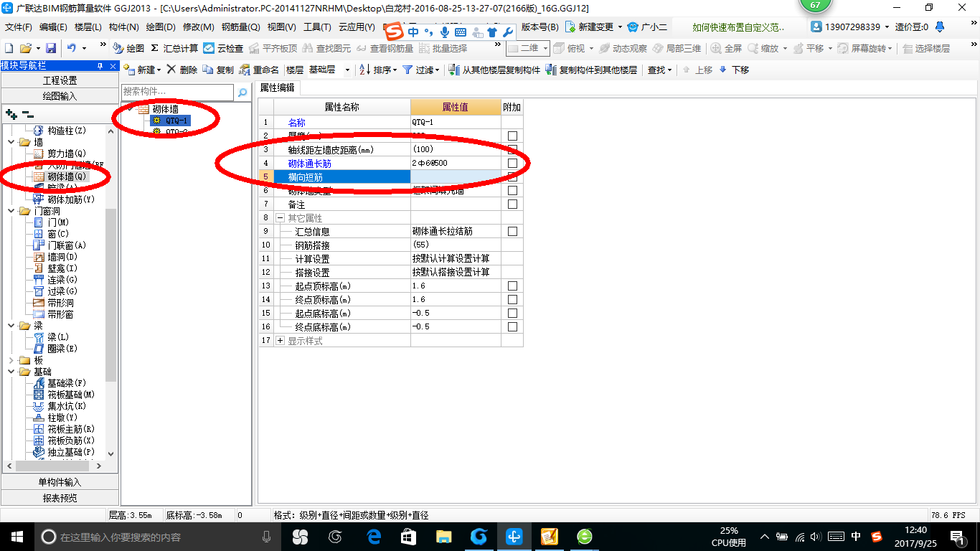Expand the 板 folder in navigation tree
The image size is (980, 551).
[11, 360]
